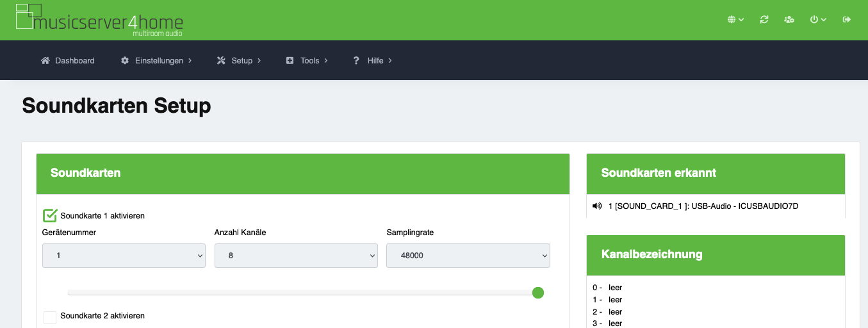Click the Einstellungen gear icon
868x328 pixels.
[x=125, y=60]
